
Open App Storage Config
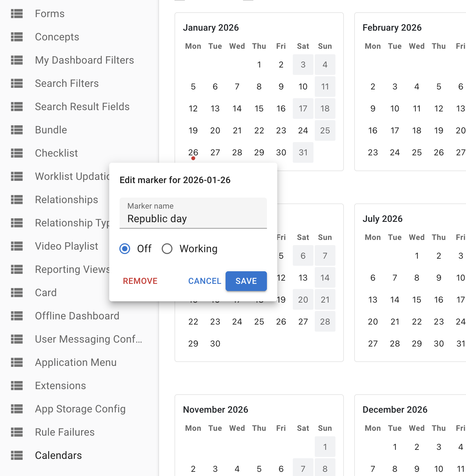[x=80, y=409]
